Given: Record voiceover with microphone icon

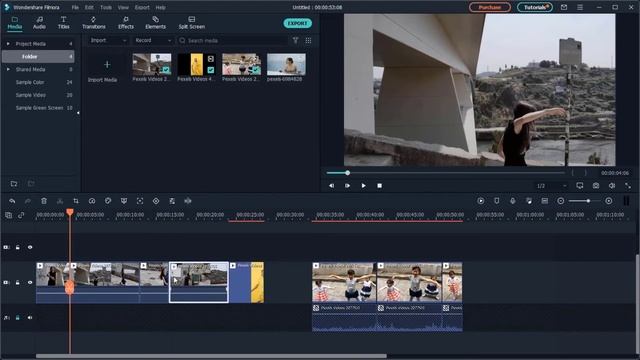Looking at the screenshot, I should [x=513, y=201].
